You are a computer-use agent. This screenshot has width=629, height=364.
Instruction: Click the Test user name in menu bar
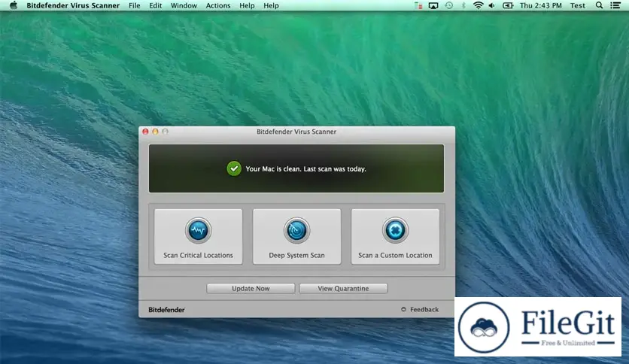pos(578,5)
